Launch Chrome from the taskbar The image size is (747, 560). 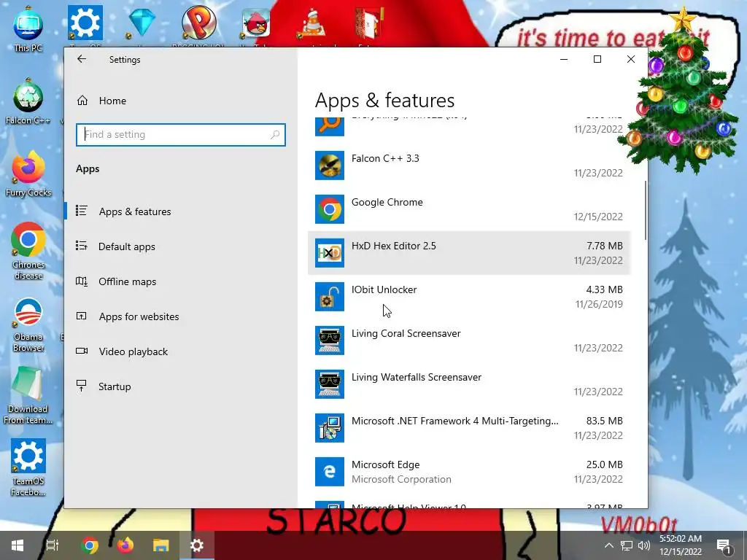(x=90, y=545)
